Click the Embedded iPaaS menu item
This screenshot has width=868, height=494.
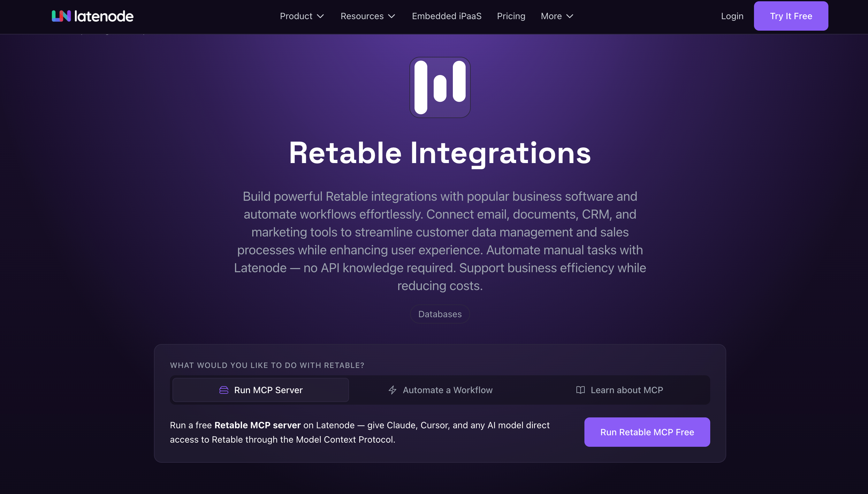446,16
